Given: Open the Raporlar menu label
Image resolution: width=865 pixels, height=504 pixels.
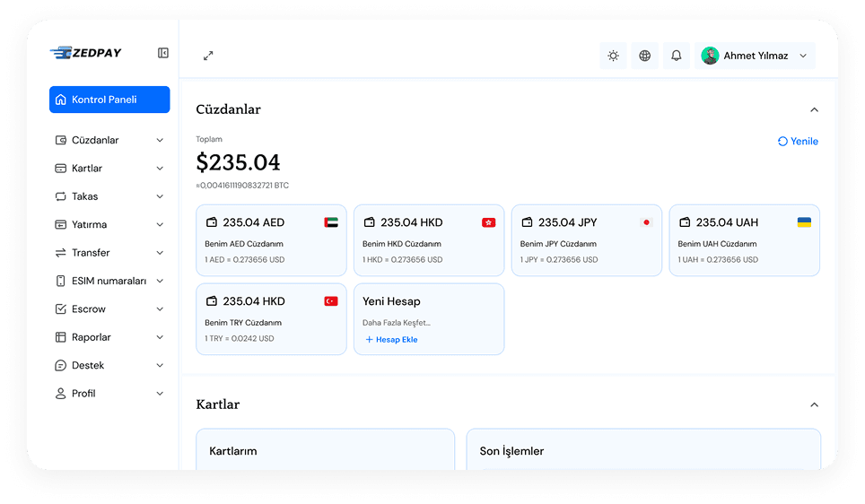Looking at the screenshot, I should pyautogui.click(x=91, y=337).
